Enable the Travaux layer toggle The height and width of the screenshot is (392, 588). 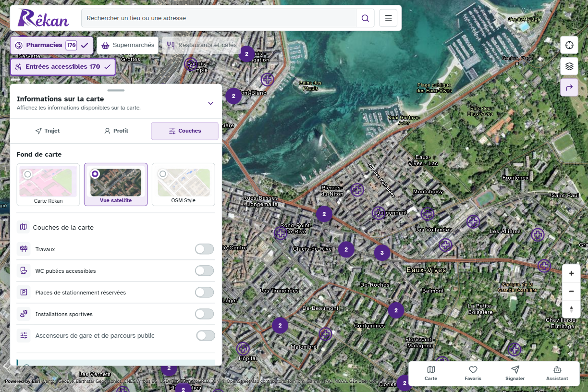click(204, 249)
